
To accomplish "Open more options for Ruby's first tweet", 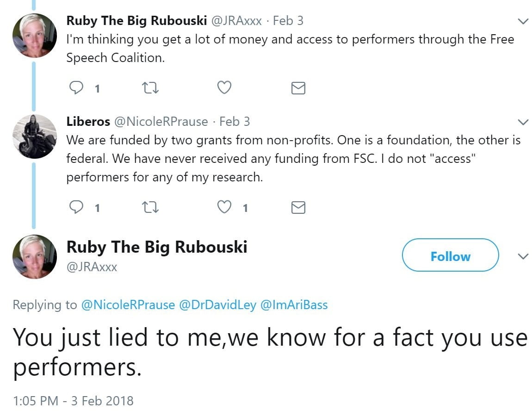I will point(523,21).
